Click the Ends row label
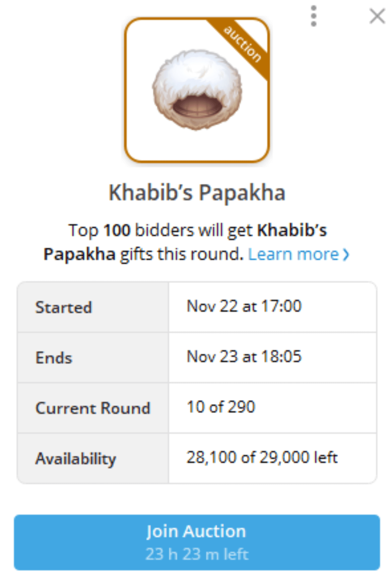392x577 pixels. (54, 358)
